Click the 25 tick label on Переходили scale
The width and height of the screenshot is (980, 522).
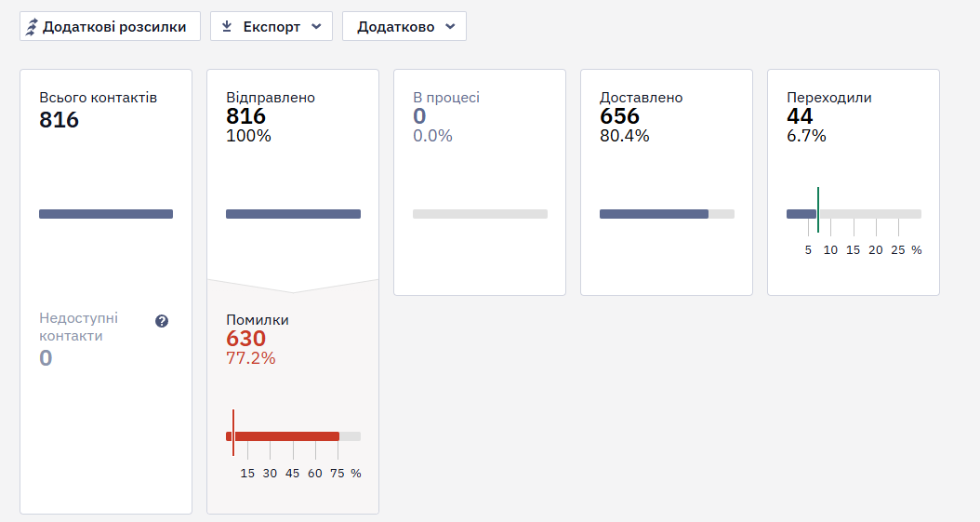pyautogui.click(x=898, y=250)
